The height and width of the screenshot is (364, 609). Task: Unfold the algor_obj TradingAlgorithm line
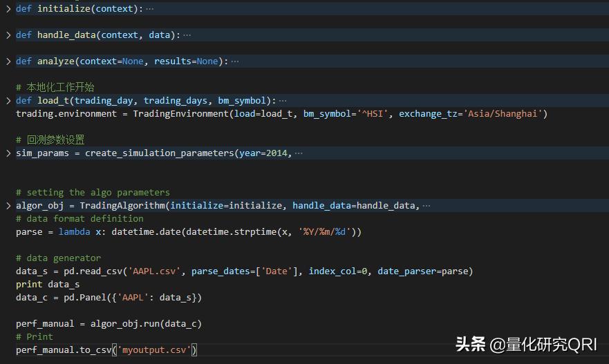coord(8,205)
